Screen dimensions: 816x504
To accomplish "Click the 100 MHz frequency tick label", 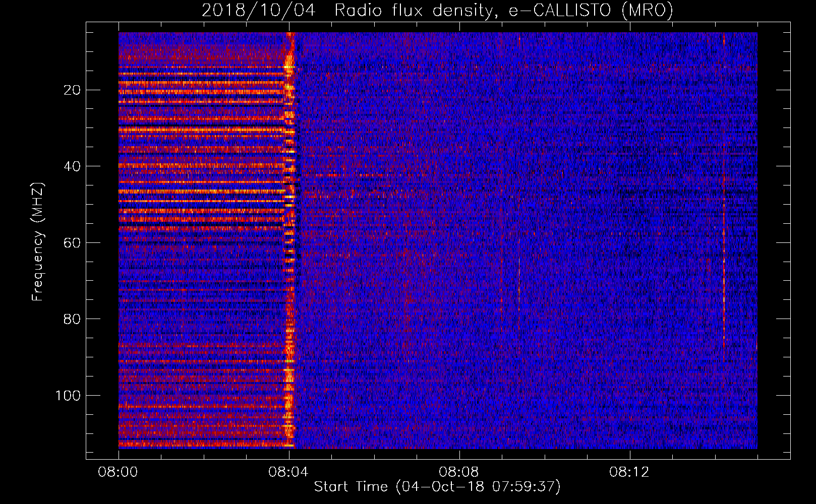I will click(x=68, y=396).
